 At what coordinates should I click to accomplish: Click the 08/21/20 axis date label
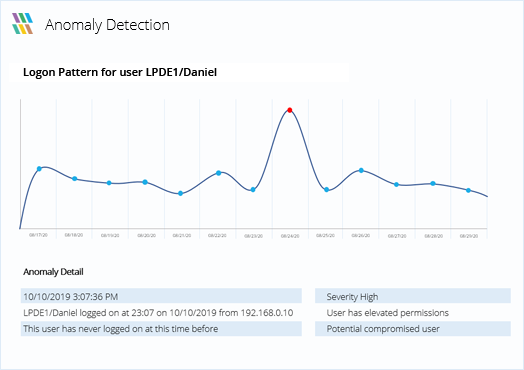182,235
